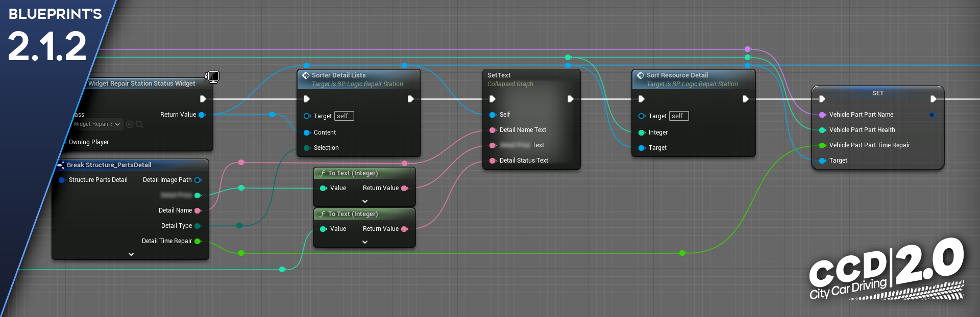980x317 pixels.
Task: Click the Detail Time Repair green output pin
Action: click(198, 241)
